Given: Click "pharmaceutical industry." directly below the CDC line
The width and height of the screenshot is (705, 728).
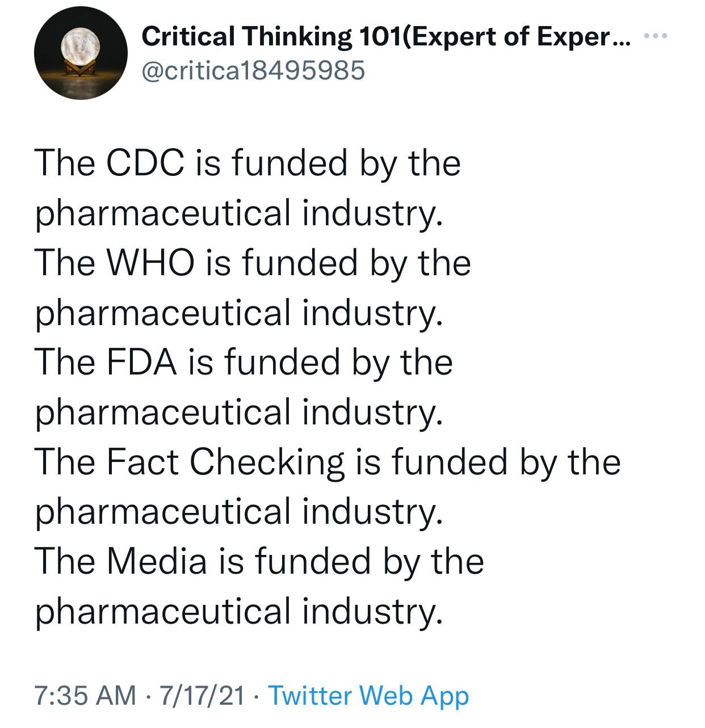Looking at the screenshot, I should 238,213.
